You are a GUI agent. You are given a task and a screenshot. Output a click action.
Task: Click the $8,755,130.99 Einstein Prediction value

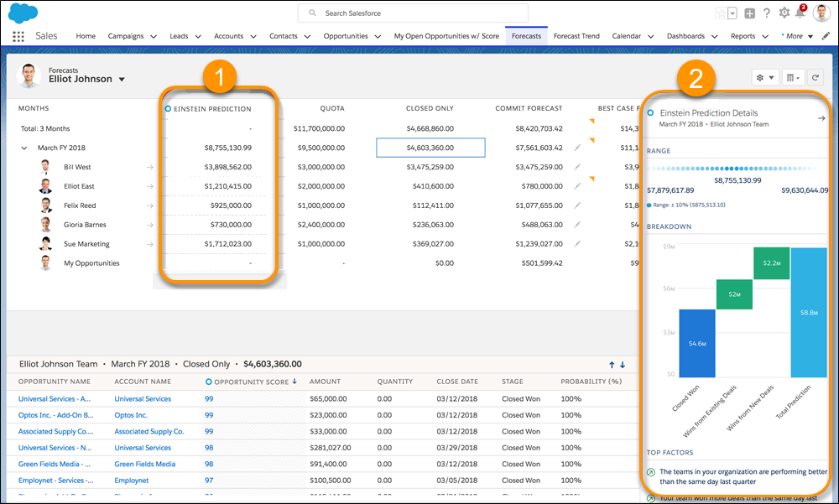(x=228, y=148)
